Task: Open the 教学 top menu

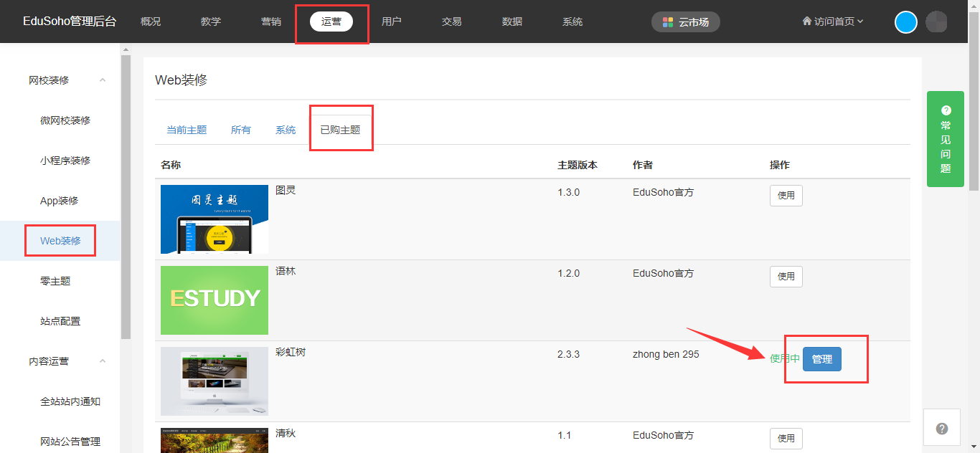Action: [x=211, y=22]
